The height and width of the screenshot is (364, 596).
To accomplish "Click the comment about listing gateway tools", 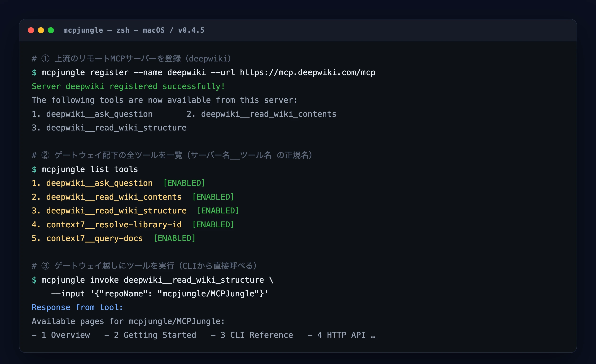I will click(x=172, y=155).
